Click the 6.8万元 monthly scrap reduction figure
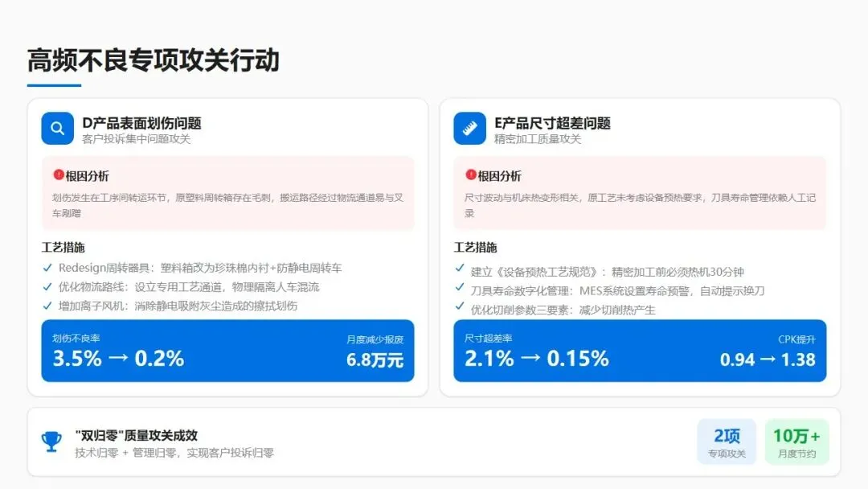 375,360
